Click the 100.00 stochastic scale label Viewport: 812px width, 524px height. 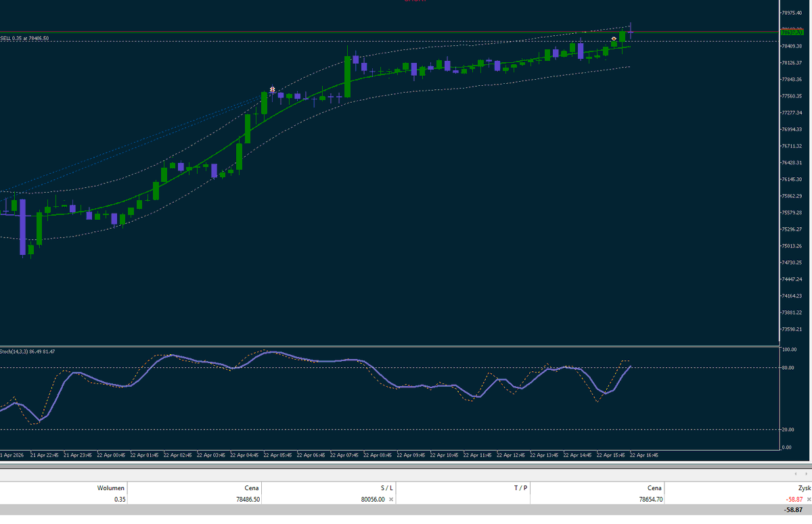789,350
